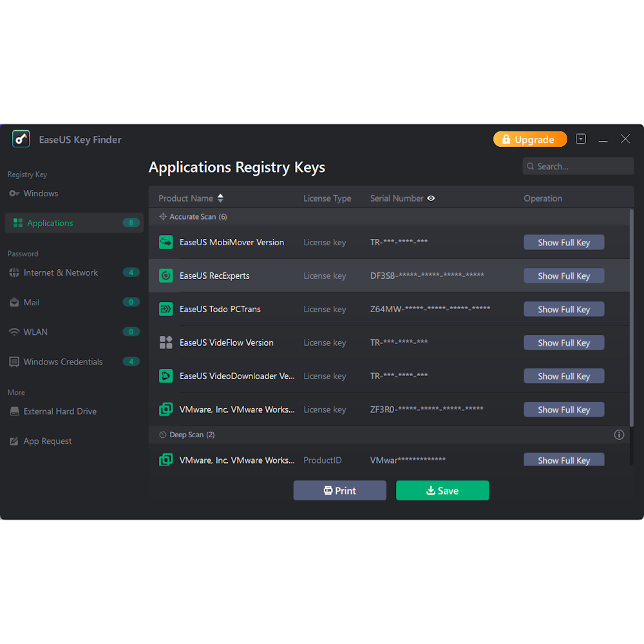Click the EaseUS VideoDownloader product icon
The height and width of the screenshot is (644, 644).
(166, 376)
